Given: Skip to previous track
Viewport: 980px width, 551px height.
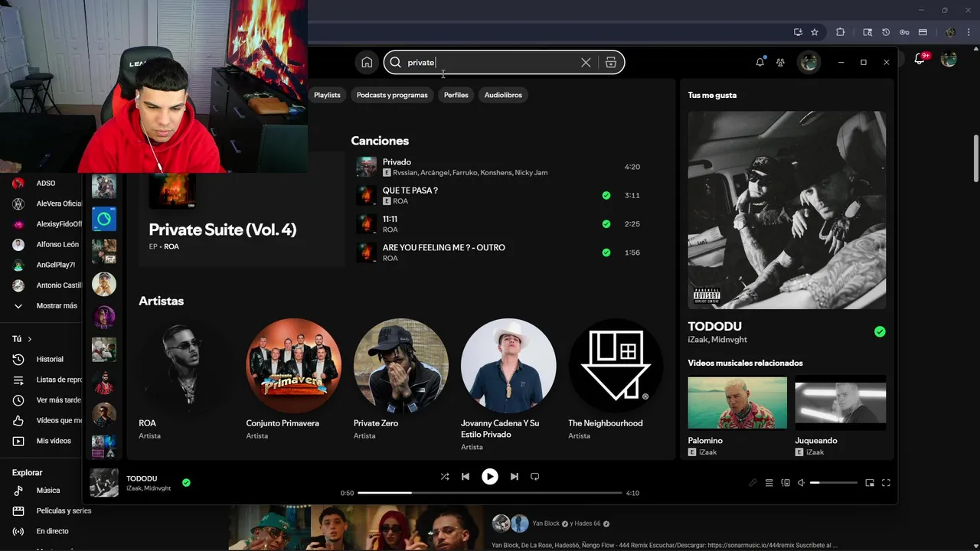Looking at the screenshot, I should (465, 476).
